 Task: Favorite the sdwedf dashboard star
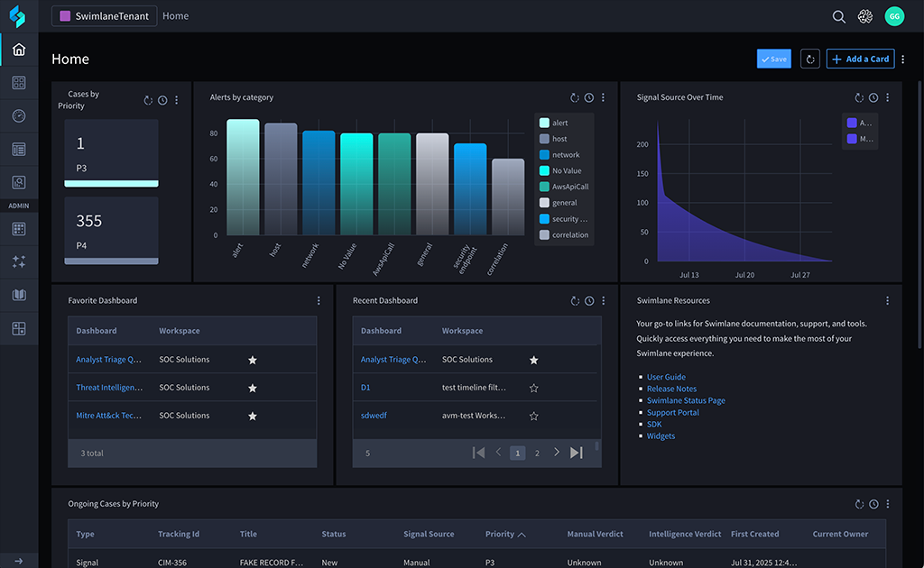coord(534,417)
